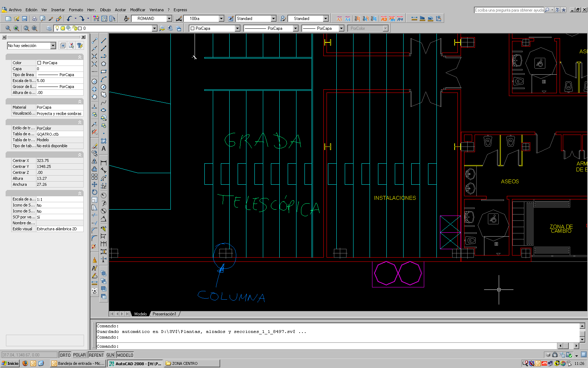The width and height of the screenshot is (588, 368).
Task: Select the Fillet tool
Action: click(x=94, y=238)
